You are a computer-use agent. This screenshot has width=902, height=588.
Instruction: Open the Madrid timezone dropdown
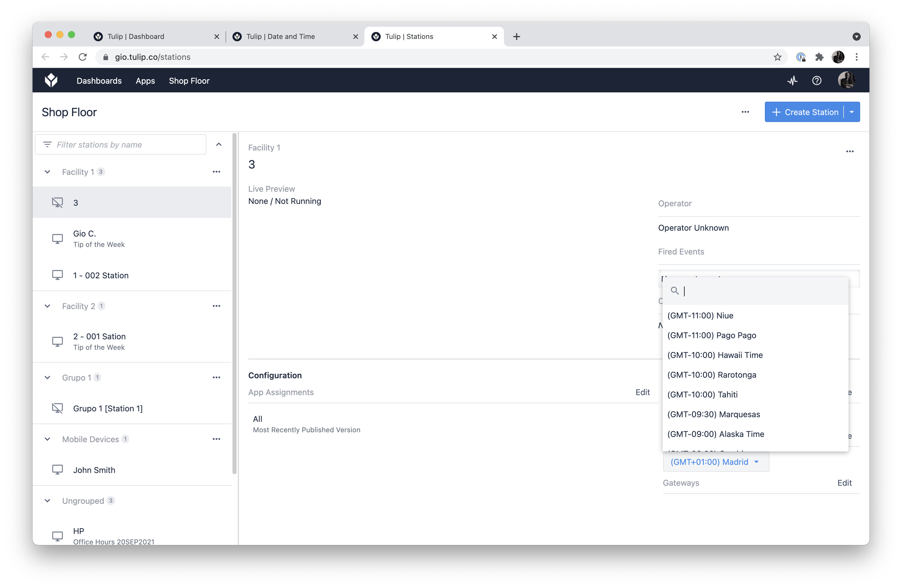715,462
